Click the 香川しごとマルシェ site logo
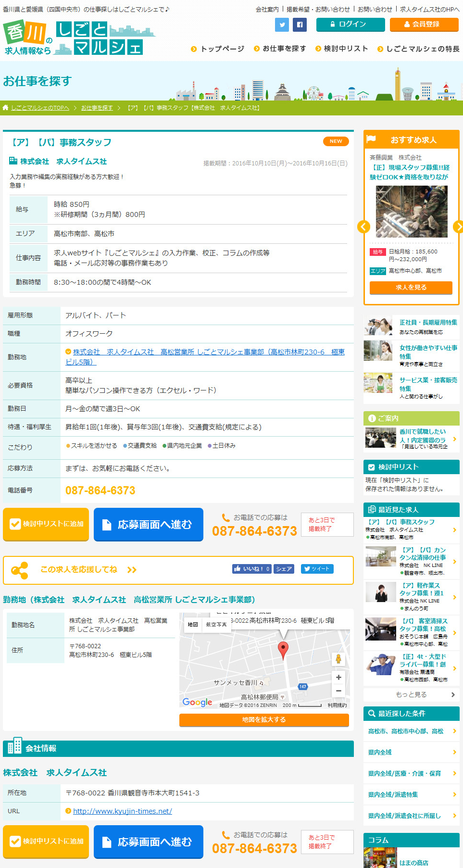This screenshot has width=463, height=868. point(79,38)
